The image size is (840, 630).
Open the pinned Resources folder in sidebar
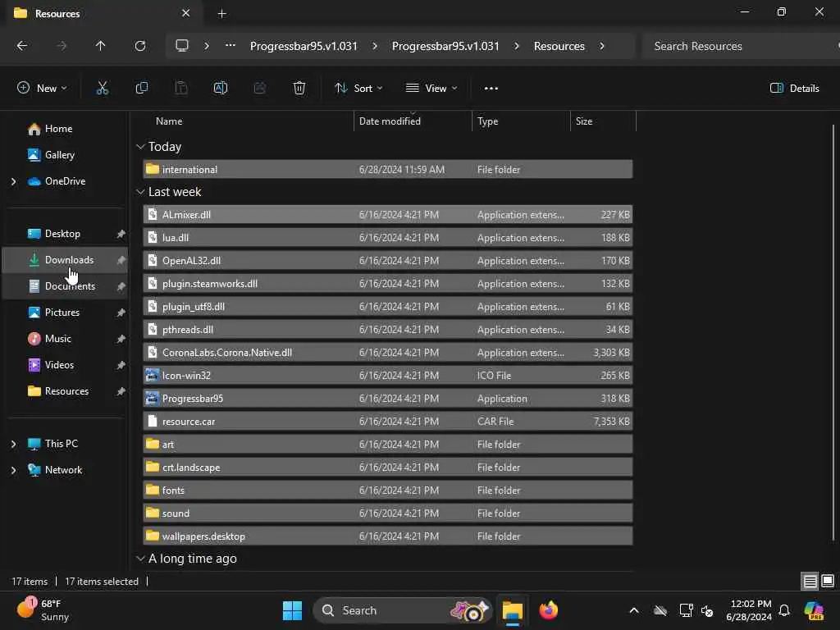click(66, 391)
